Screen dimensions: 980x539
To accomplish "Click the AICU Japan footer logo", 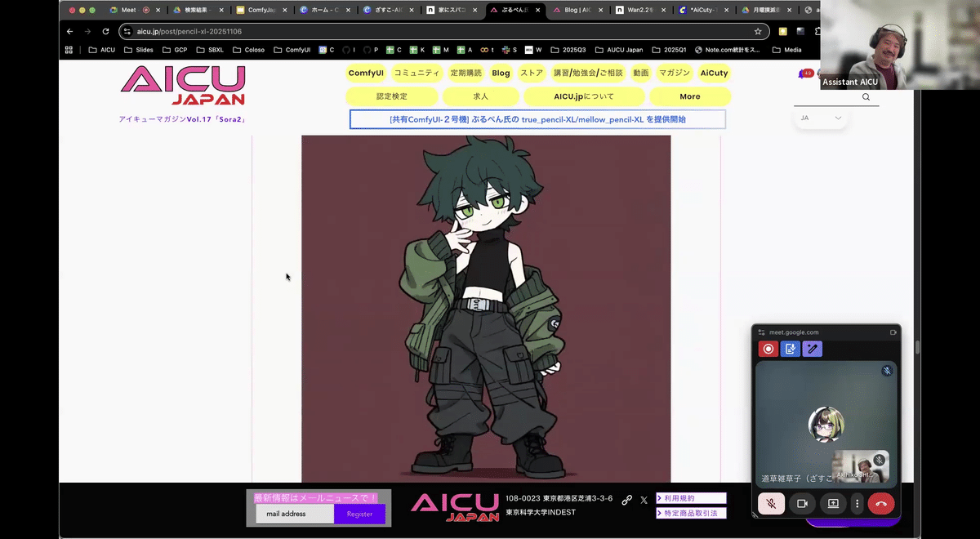I will [455, 507].
